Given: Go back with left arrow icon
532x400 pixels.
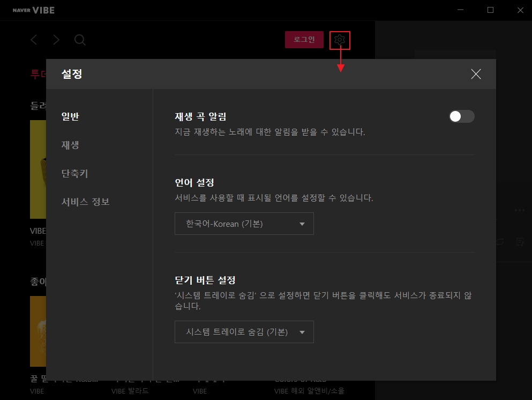Looking at the screenshot, I should (34, 40).
